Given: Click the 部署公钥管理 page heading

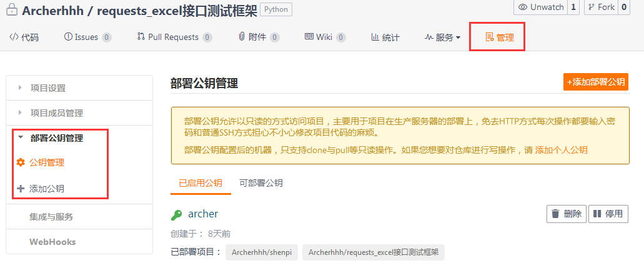Looking at the screenshot, I should tap(204, 84).
